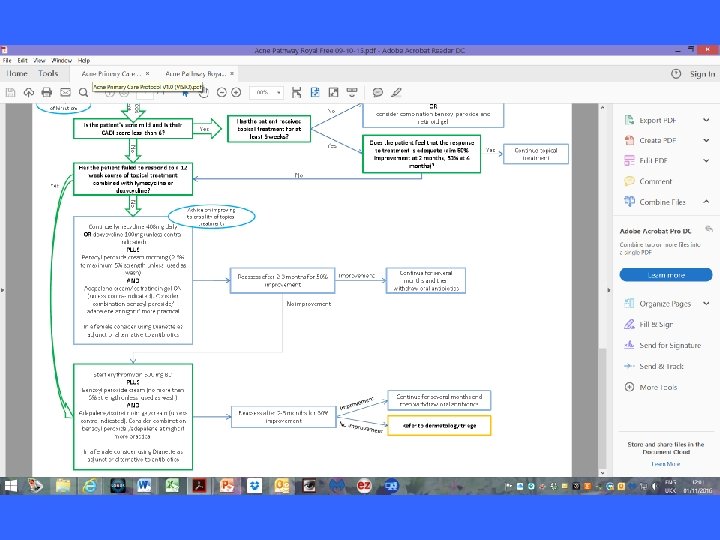Click the Learn More link under Document Cloud
Screen dimensions: 720x540
click(x=666, y=464)
